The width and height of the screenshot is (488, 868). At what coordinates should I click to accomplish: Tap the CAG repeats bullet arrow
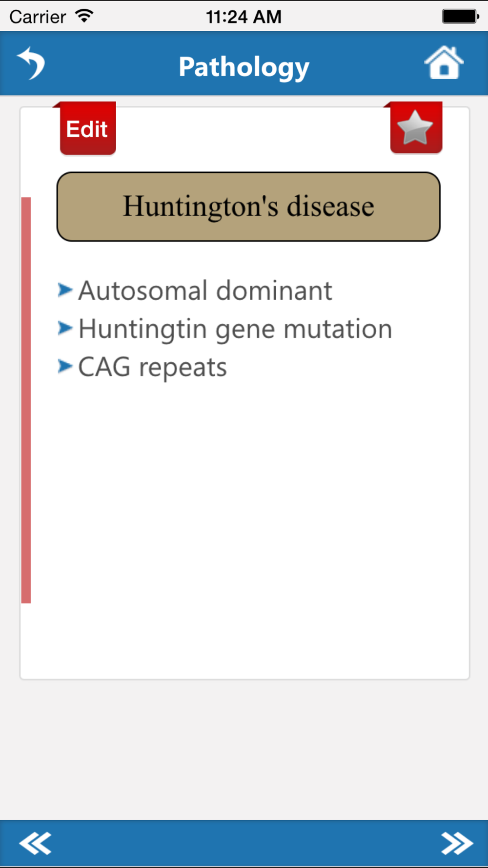65,366
